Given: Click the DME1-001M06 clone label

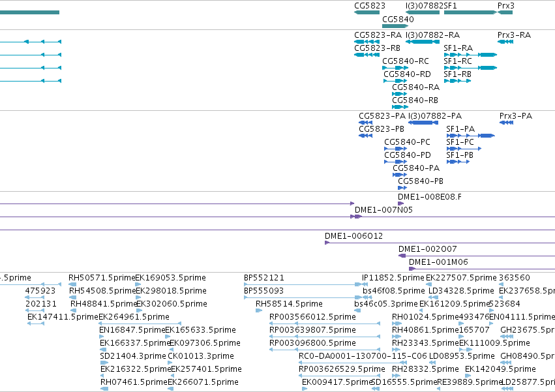Looking at the screenshot, I should [438, 262].
